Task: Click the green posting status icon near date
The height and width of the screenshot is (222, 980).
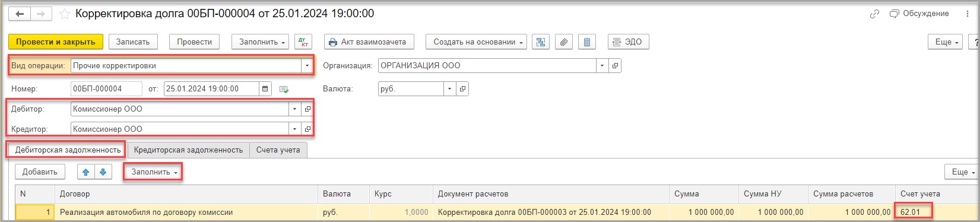Action: pos(284,89)
